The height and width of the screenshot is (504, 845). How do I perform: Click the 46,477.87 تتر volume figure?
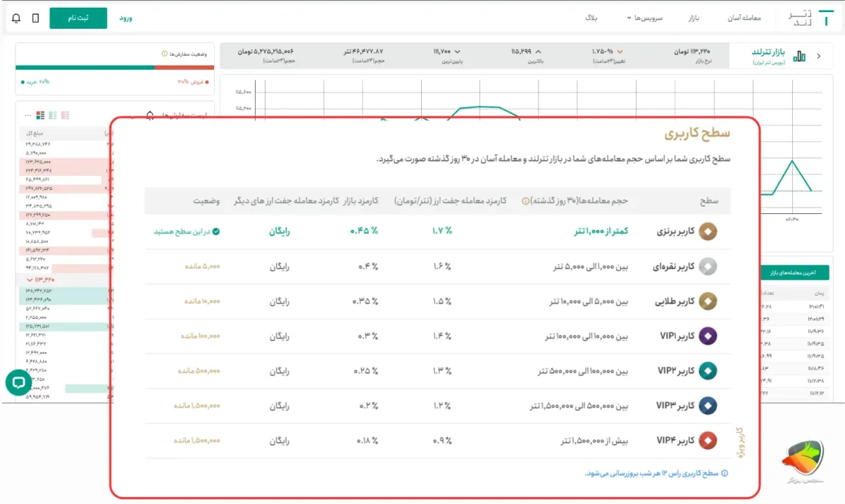[363, 51]
